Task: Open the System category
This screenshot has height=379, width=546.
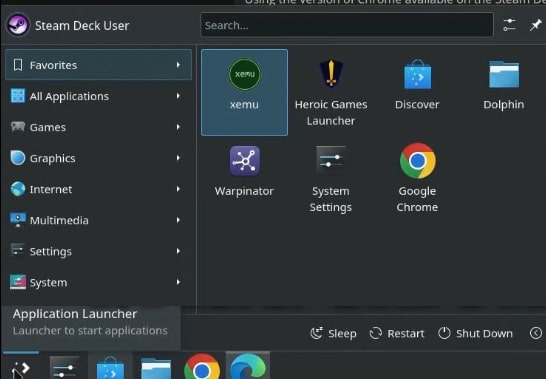Action: click(x=98, y=282)
